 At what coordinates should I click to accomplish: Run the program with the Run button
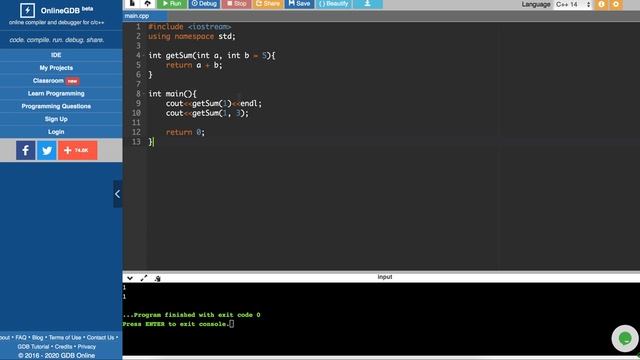coord(172,4)
